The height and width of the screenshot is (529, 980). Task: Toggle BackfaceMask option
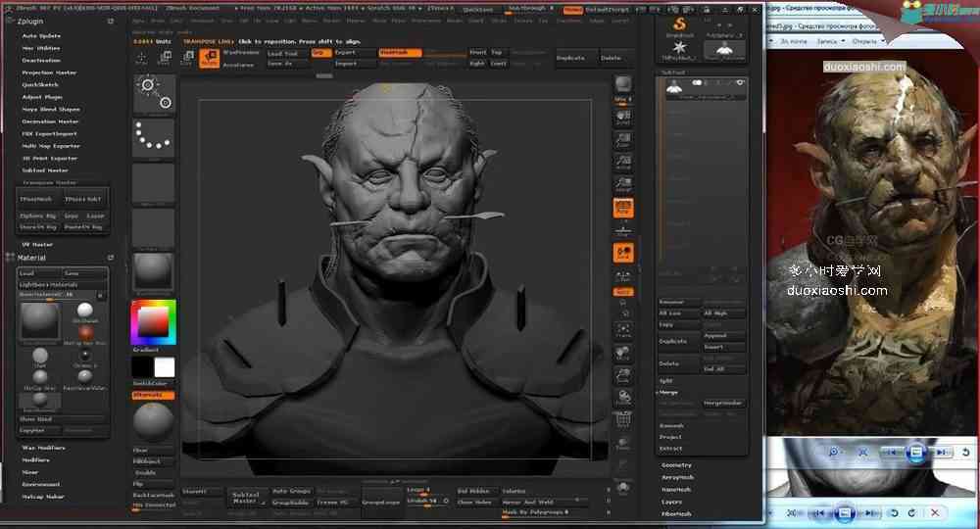(154, 496)
